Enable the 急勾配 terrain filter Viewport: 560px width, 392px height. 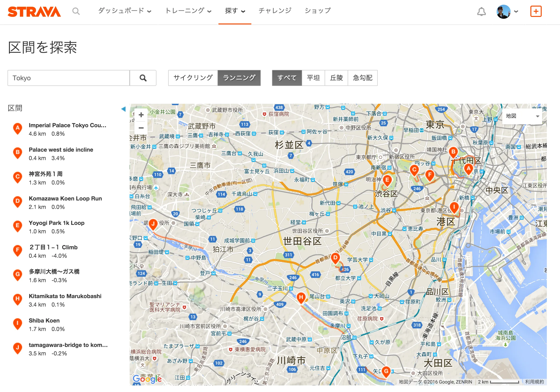pos(363,78)
